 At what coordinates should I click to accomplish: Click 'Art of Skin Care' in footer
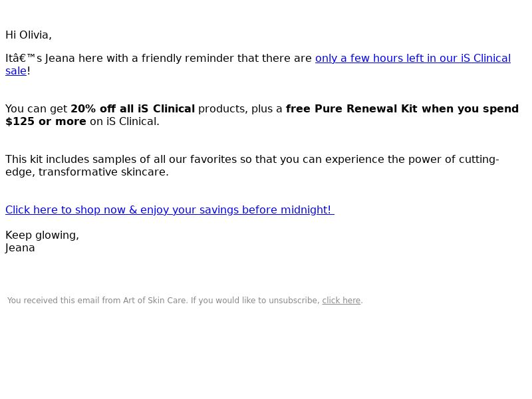point(154,301)
